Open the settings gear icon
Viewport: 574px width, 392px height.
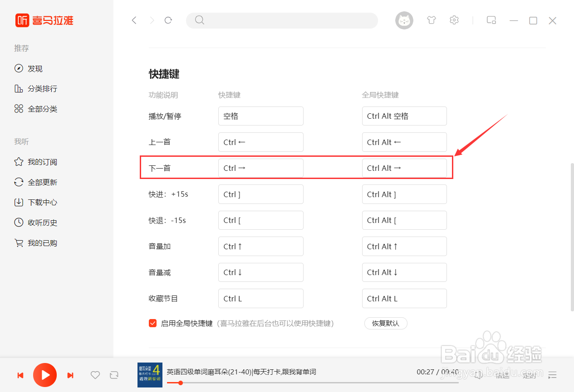pos(454,20)
